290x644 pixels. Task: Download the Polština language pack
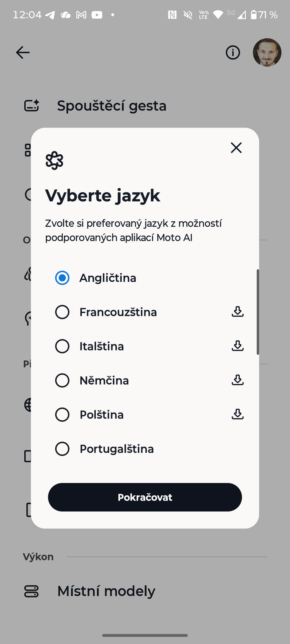pyautogui.click(x=237, y=414)
